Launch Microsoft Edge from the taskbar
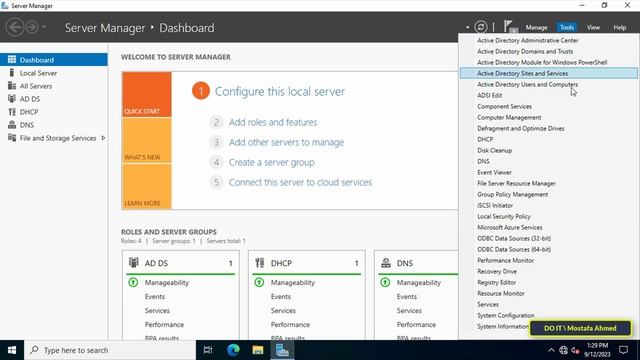The image size is (640, 360). click(233, 350)
